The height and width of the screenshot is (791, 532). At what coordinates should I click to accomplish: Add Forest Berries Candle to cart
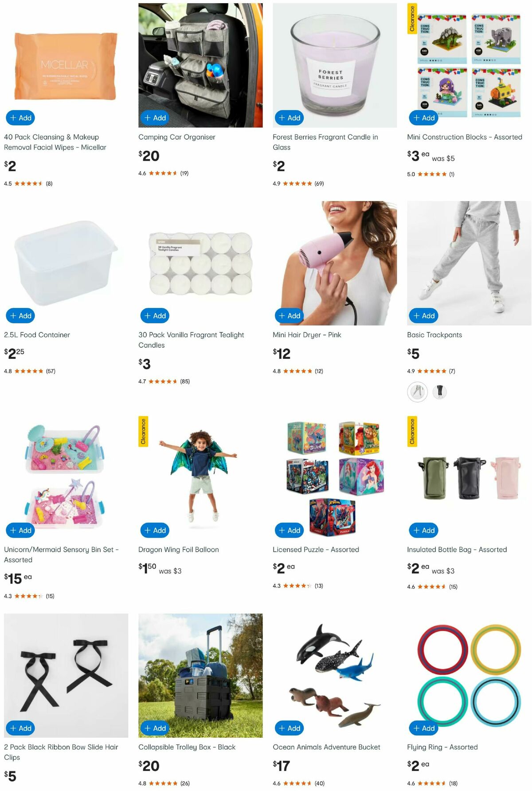click(x=289, y=118)
